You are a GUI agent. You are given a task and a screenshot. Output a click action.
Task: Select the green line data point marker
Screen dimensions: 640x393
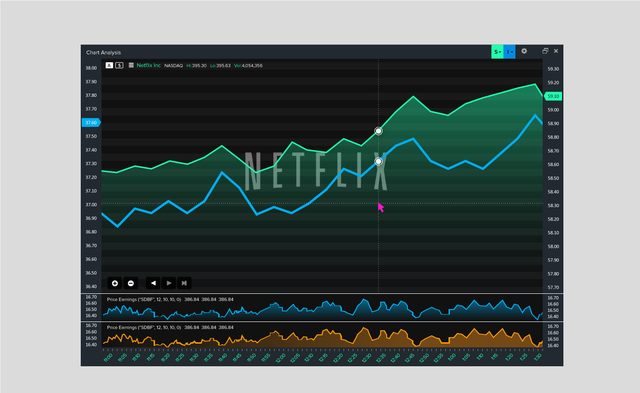pos(378,131)
